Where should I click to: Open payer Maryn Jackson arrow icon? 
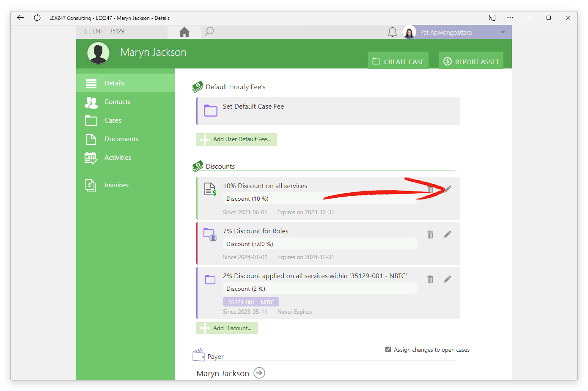[x=259, y=373]
